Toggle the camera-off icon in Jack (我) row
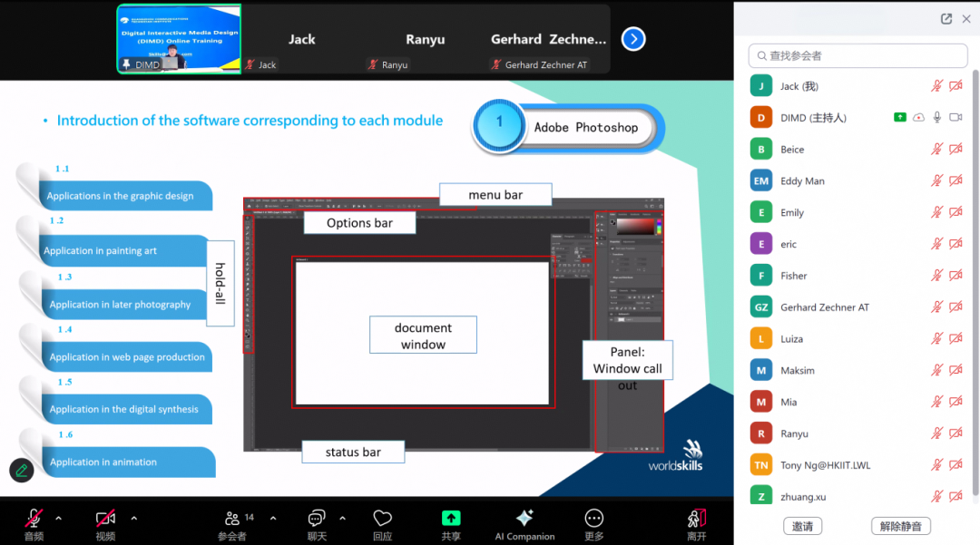The width and height of the screenshot is (980, 545). [955, 86]
